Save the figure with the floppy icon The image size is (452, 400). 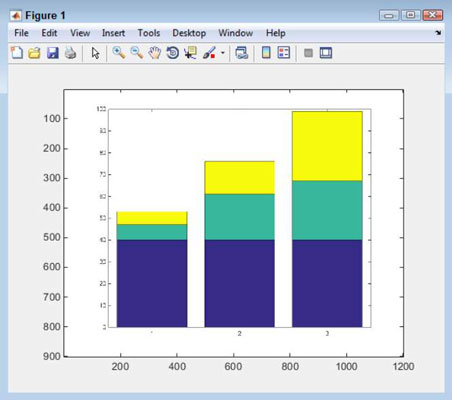[x=52, y=53]
